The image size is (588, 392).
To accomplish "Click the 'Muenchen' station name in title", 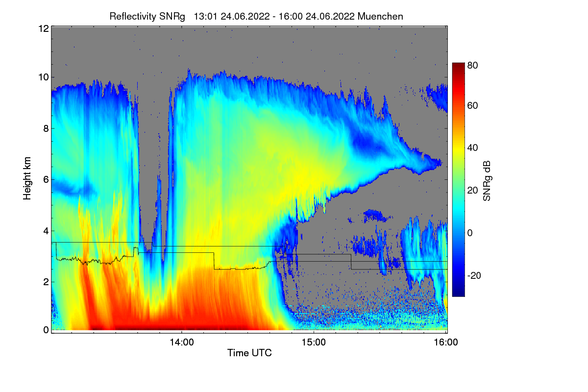I will (380, 16).
